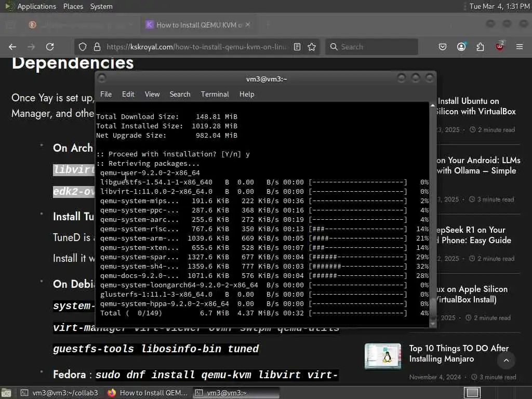Click the scroll up arrow in terminal scrollbar
The image size is (532, 399).
[x=433, y=105]
